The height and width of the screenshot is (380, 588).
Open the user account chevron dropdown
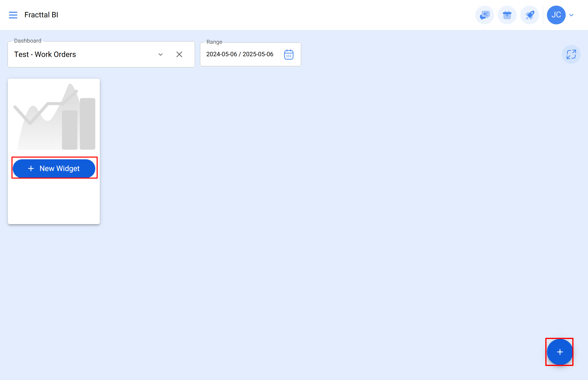[x=571, y=15]
